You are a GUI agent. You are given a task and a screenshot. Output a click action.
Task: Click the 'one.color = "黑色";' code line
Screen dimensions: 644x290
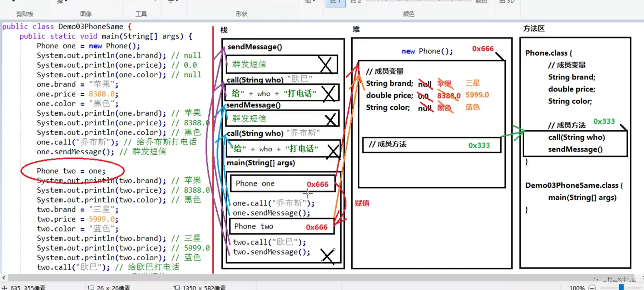pos(78,104)
